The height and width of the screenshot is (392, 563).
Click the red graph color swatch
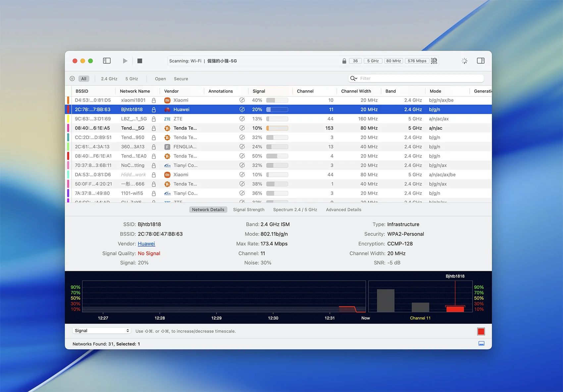click(x=481, y=331)
